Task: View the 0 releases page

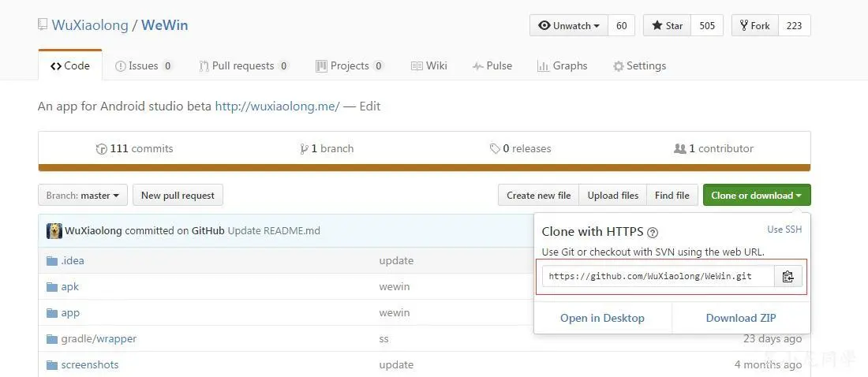Action: pyautogui.click(x=520, y=148)
